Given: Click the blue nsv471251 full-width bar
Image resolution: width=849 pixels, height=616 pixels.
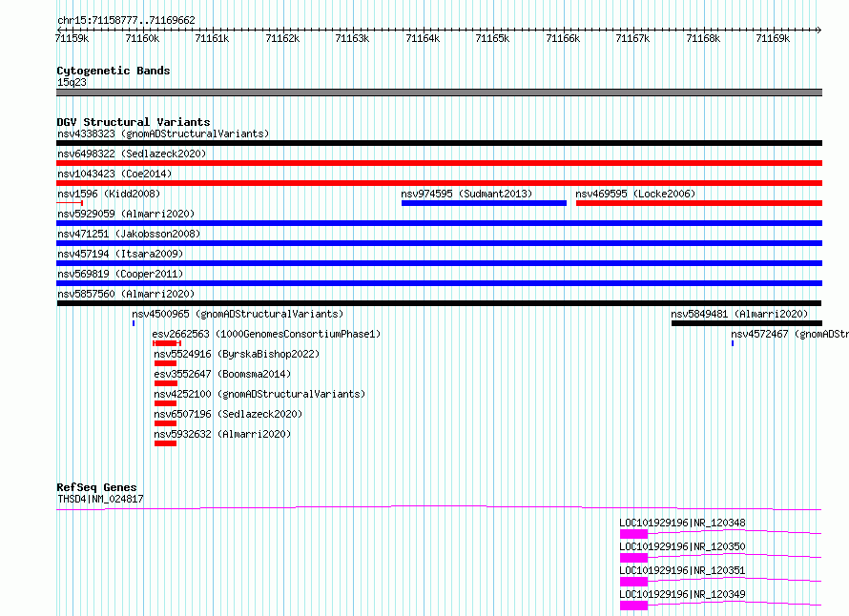Looking at the screenshot, I should 439,243.
